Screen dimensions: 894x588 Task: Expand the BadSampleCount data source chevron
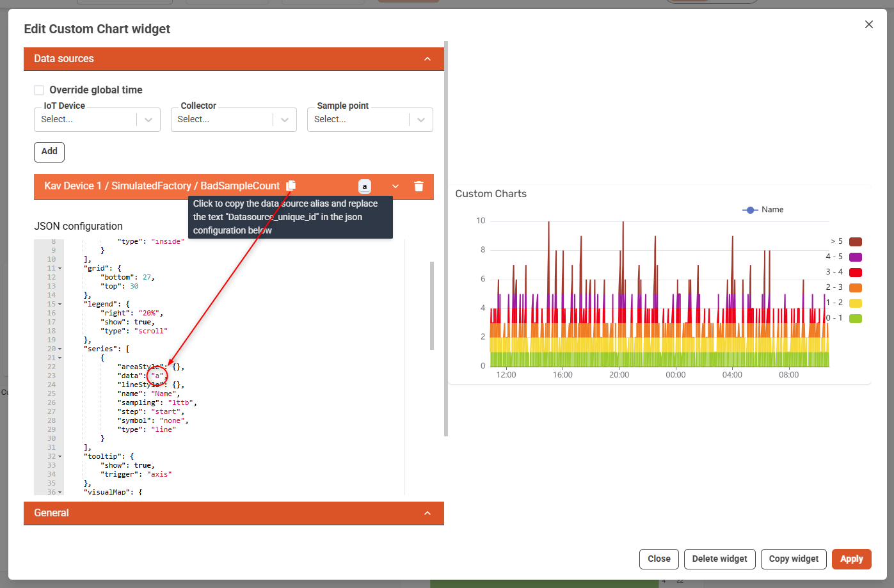tap(395, 186)
